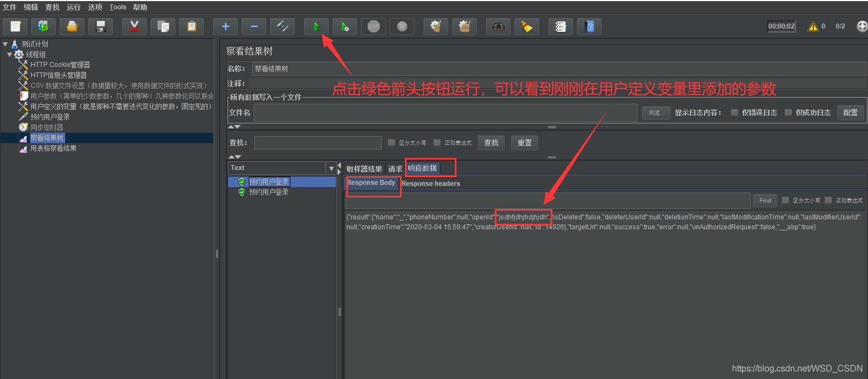
Task: Click the Stop test icon
Action: (x=374, y=26)
